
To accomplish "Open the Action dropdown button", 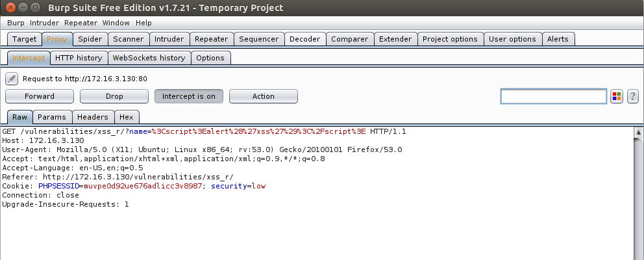I will tap(264, 96).
